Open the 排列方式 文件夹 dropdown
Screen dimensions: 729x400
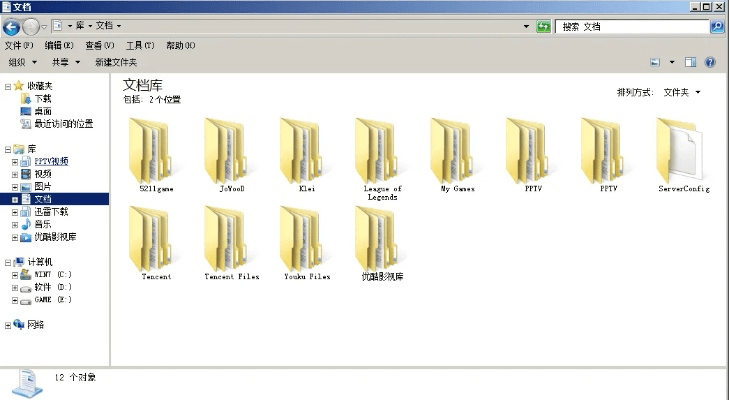[x=681, y=92]
